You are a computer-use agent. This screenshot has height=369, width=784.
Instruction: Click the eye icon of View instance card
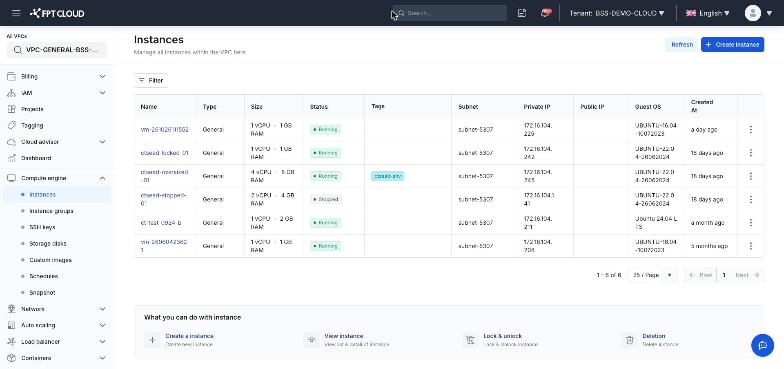pos(312,340)
